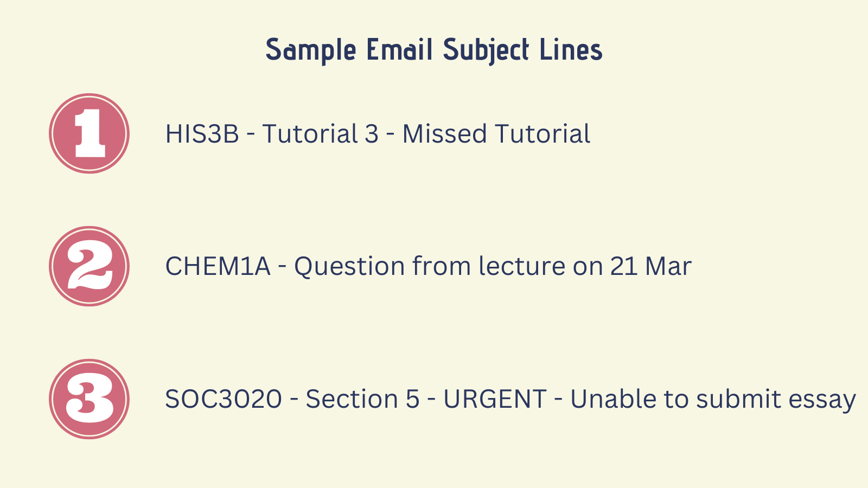Click "Subject" in the heading text
This screenshot has height=488, width=868.
(x=486, y=50)
